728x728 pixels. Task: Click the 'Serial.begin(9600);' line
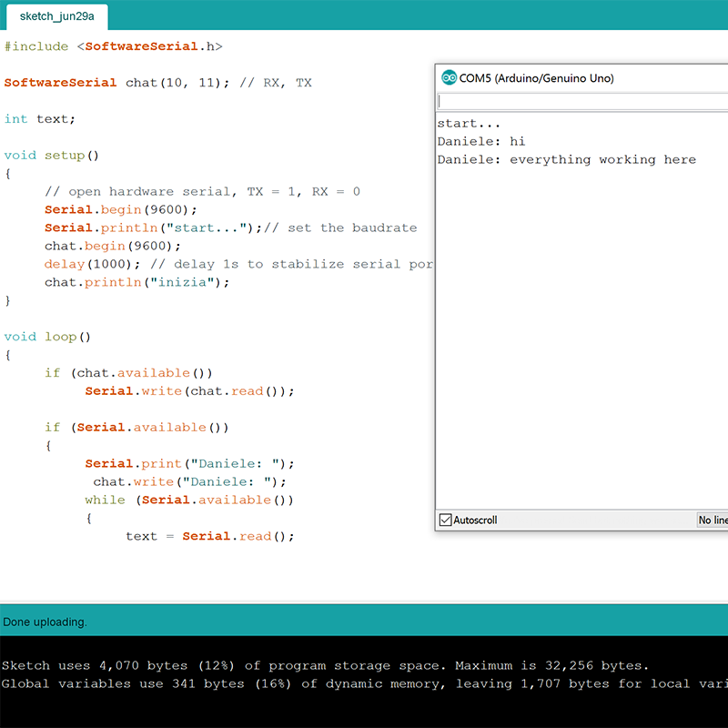tap(121, 210)
